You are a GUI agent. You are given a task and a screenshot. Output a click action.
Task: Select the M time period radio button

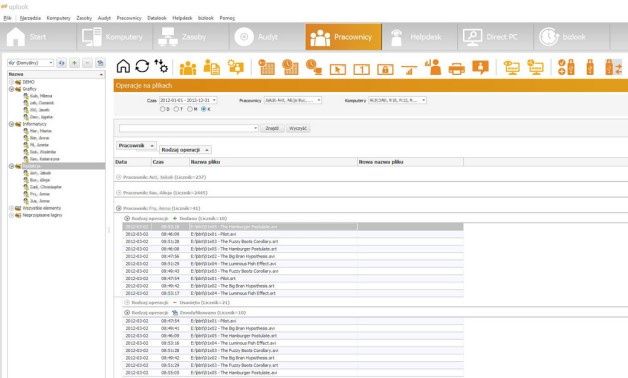pos(190,109)
